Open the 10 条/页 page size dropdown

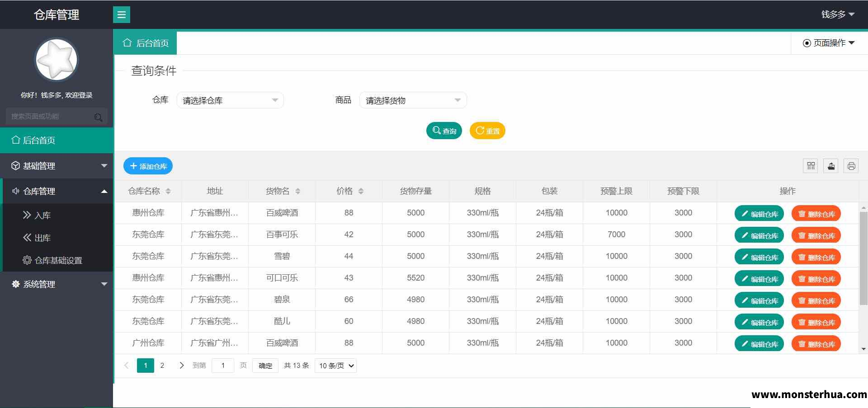tap(336, 366)
